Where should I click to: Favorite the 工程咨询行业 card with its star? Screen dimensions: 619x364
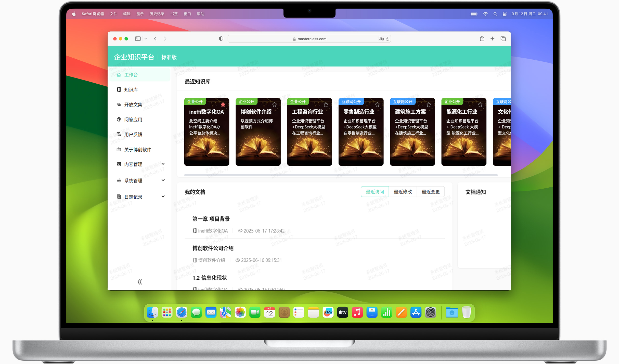point(326,104)
